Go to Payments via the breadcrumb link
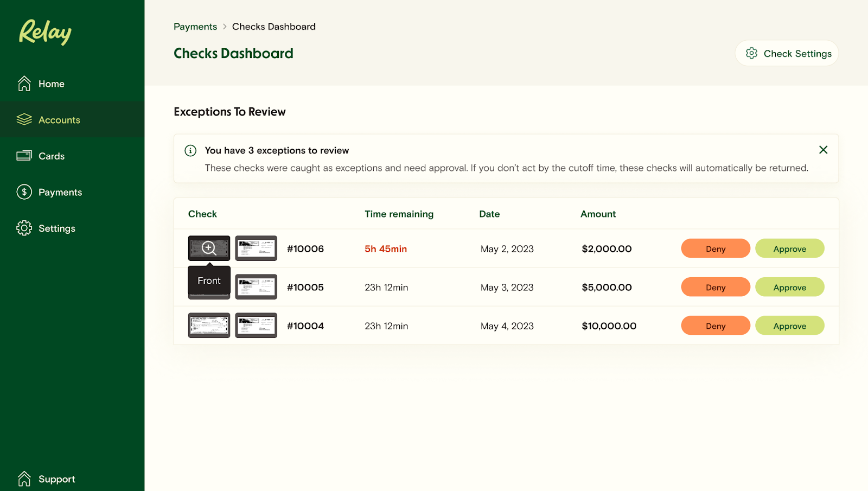 (195, 26)
